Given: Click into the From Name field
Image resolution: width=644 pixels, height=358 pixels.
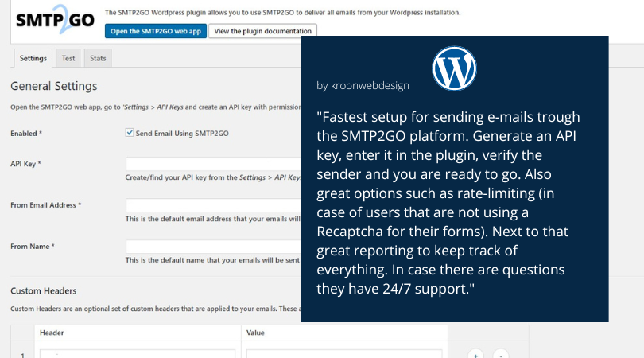Looking at the screenshot, I should pos(213,246).
